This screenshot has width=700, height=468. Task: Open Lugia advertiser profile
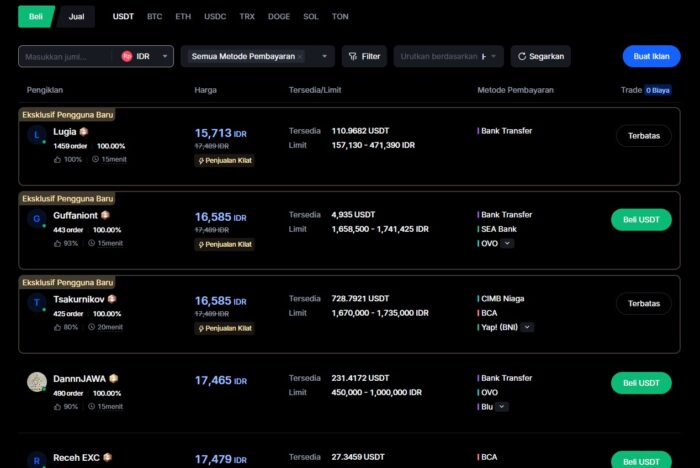65,132
